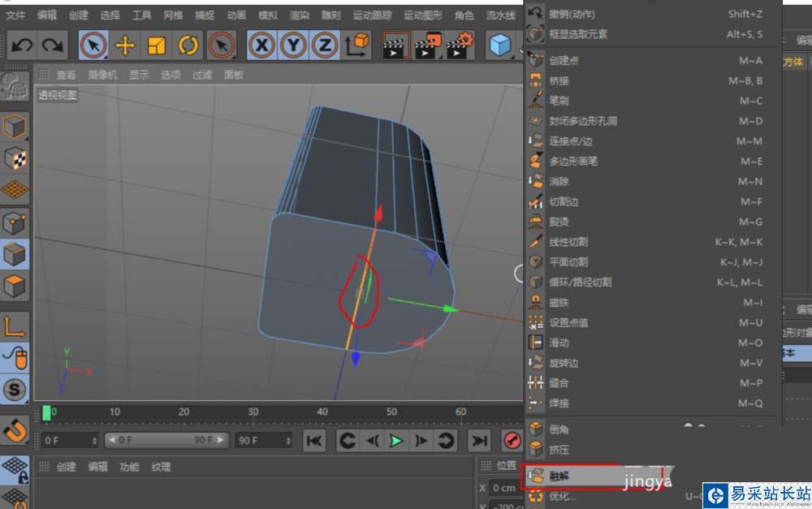Enable snapping magnet icon
The image size is (812, 509).
tap(15, 429)
